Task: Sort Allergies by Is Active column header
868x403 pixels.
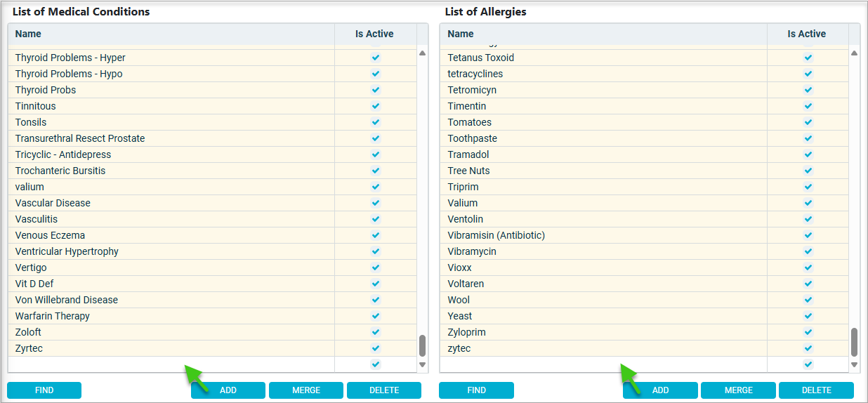Action: (806, 34)
